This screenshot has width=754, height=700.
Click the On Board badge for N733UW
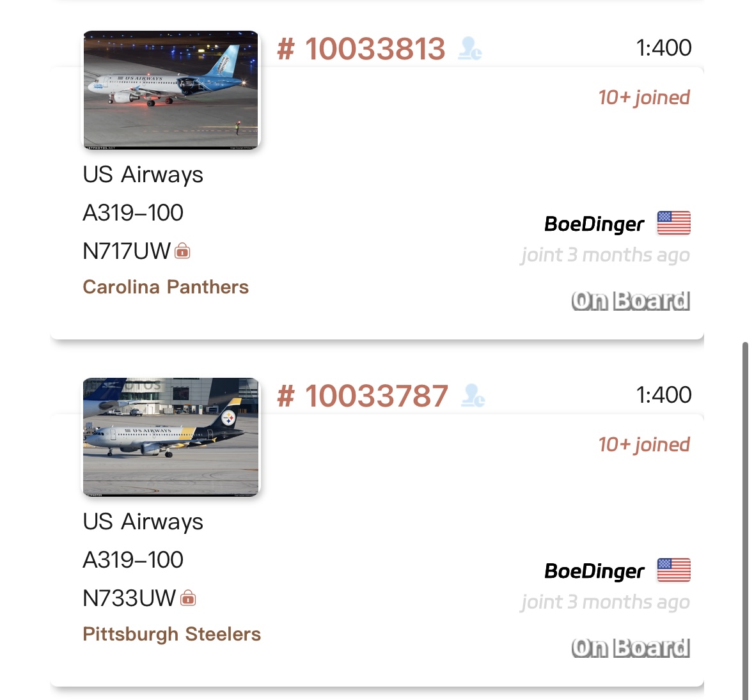point(631,648)
